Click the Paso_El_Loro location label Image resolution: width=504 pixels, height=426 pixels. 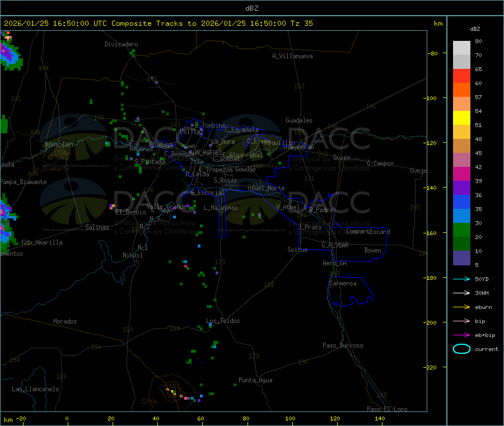[387, 409]
